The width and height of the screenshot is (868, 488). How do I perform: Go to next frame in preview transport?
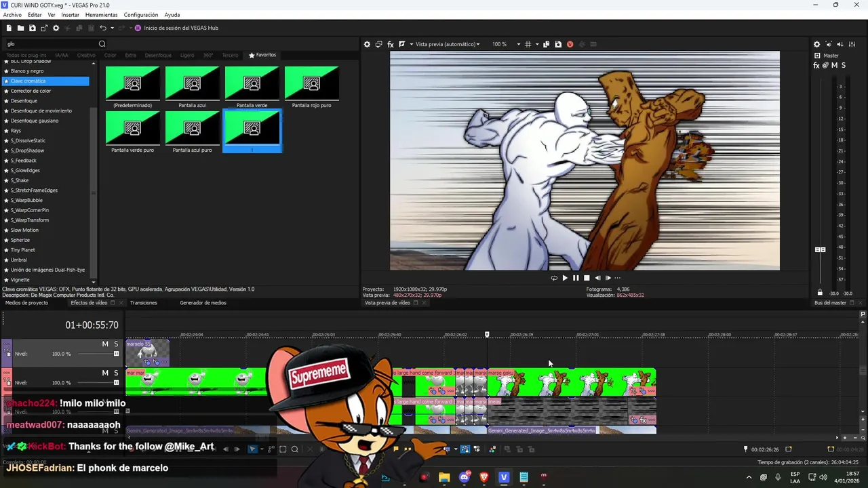point(608,278)
